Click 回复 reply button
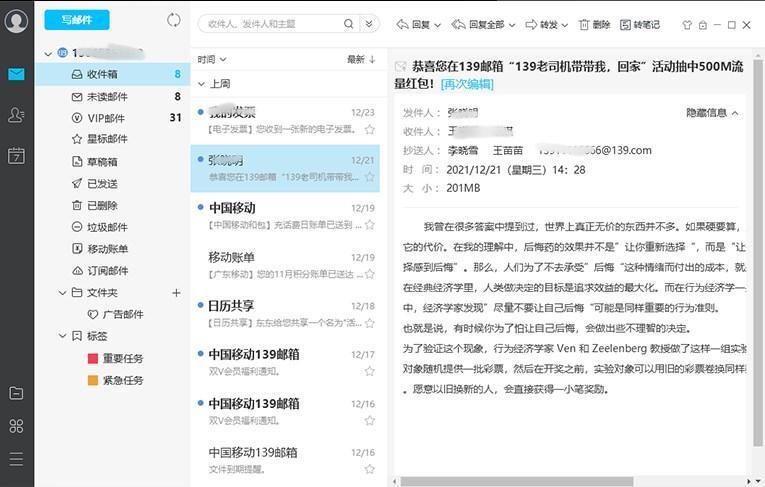 point(414,24)
